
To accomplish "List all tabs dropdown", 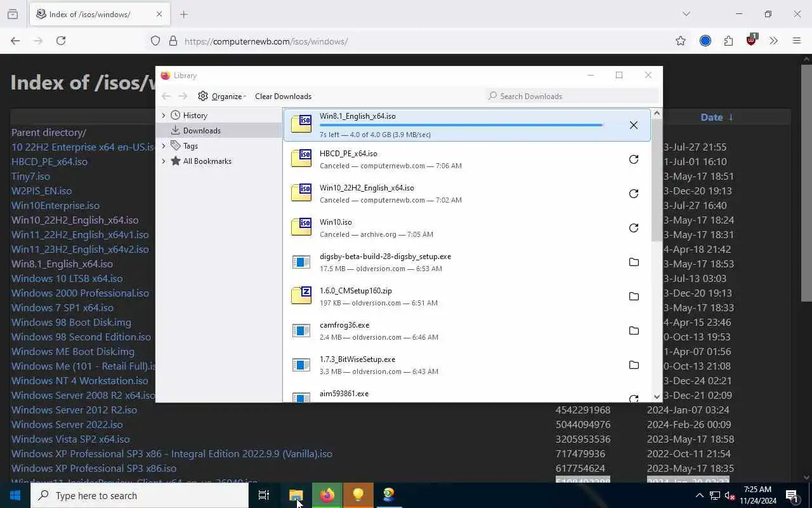I will pyautogui.click(x=686, y=14).
